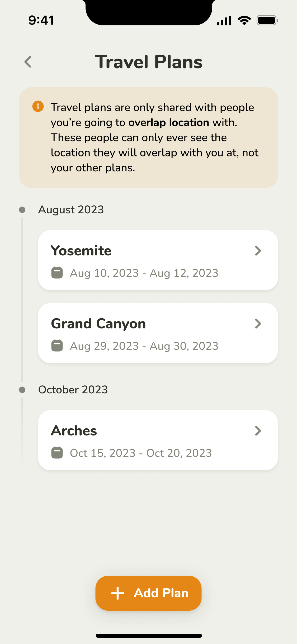Click the Grand Canyon calendar icon
Screen dimensions: 297x644
click(x=57, y=346)
